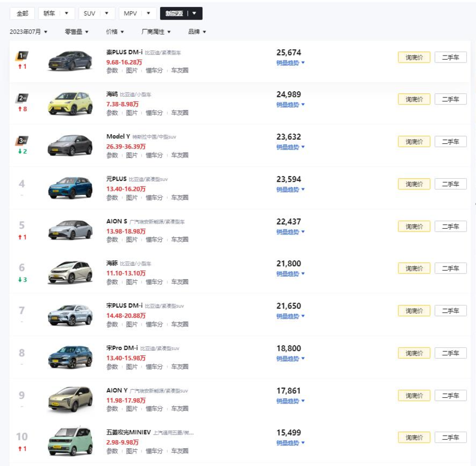The height and width of the screenshot is (466, 476).
Task: Open the 2023年07月 date dropdown
Action: click(x=29, y=32)
